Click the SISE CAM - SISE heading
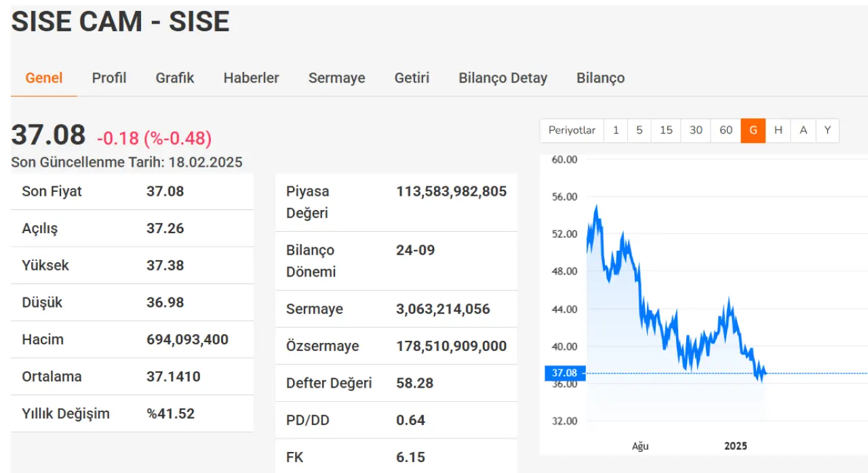The image size is (868, 473). (121, 22)
